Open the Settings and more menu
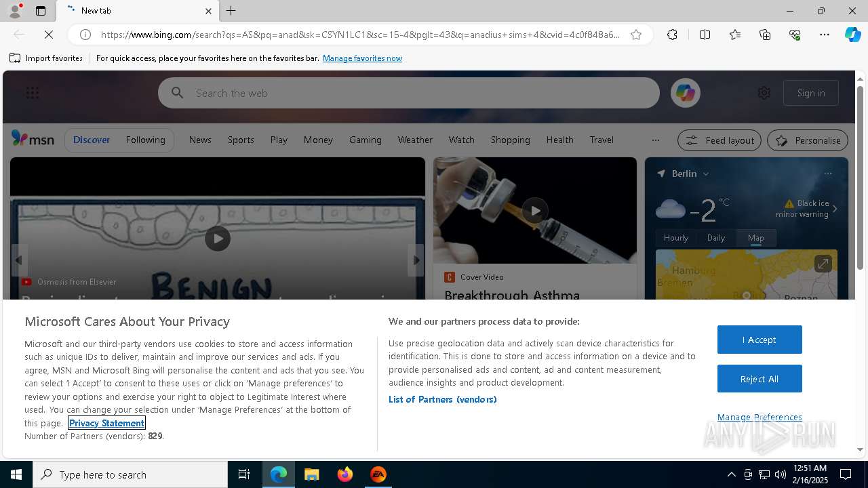Viewport: 868px width, 488px height. (825, 35)
